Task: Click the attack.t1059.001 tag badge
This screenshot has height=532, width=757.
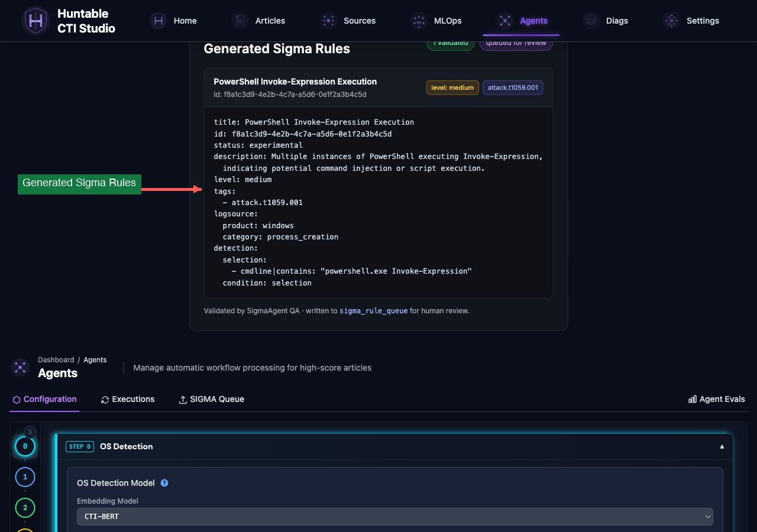Action: [x=513, y=87]
